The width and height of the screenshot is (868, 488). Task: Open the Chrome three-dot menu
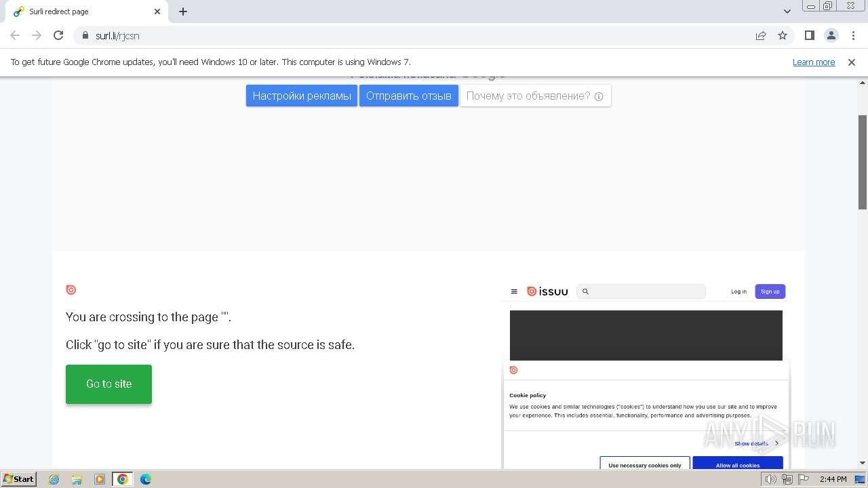pyautogui.click(x=852, y=35)
